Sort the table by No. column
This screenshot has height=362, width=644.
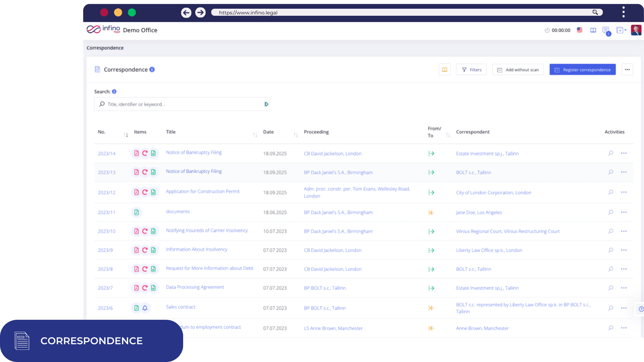pyautogui.click(x=126, y=135)
